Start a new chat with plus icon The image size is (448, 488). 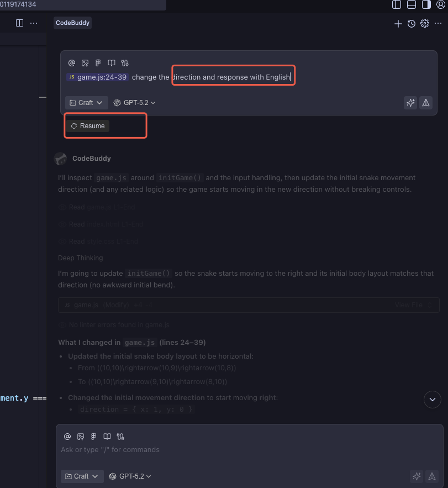398,24
